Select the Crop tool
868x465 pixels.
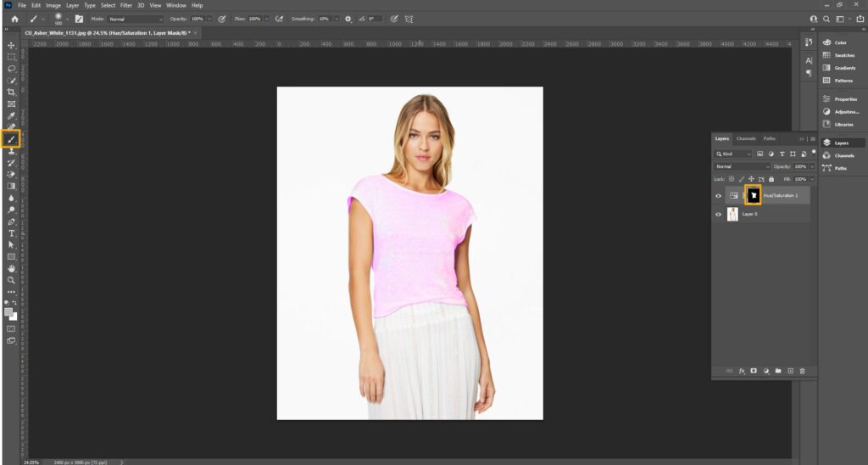coord(11,92)
